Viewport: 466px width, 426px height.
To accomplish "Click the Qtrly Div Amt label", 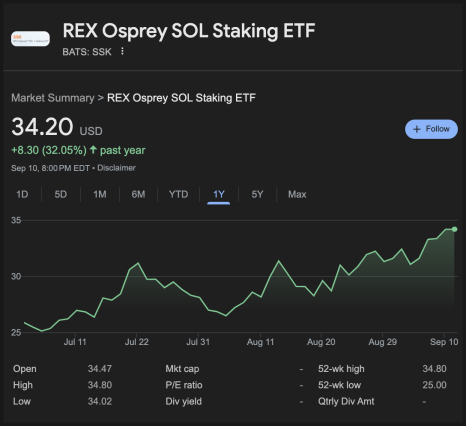I will pyautogui.click(x=346, y=401).
